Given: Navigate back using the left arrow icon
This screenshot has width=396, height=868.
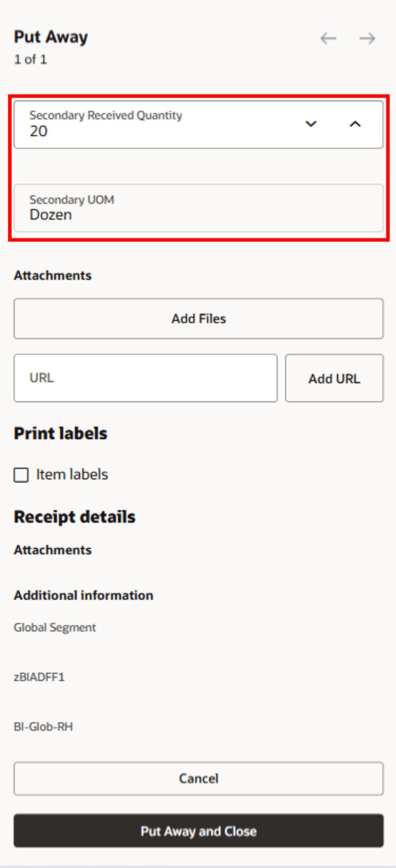Looking at the screenshot, I should pos(329,39).
